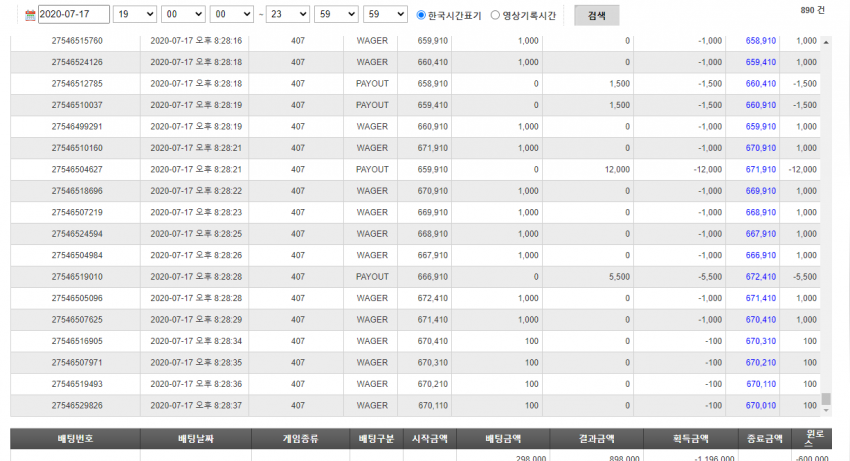Select row with bet number 27546529826
This screenshot has width=850, height=461.
(415, 406)
